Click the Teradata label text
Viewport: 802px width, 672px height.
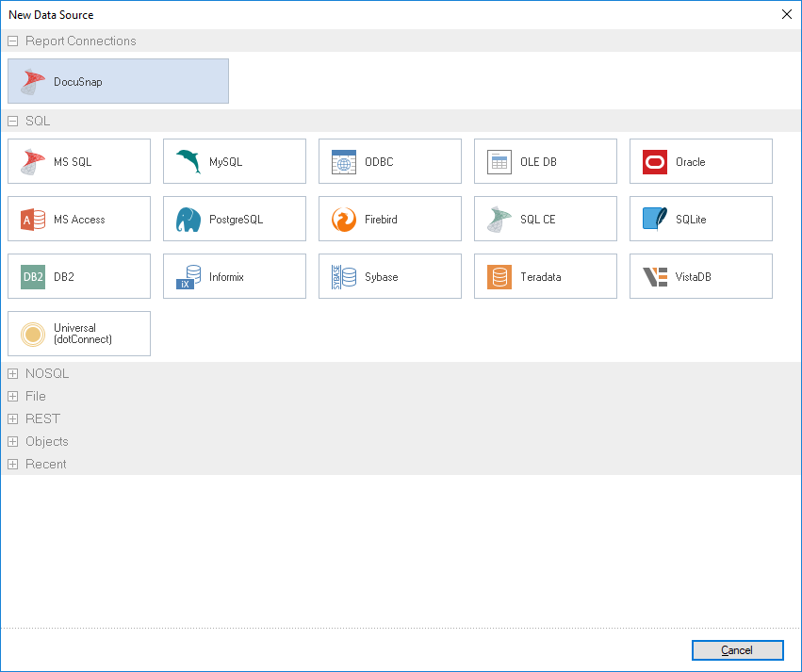point(541,277)
